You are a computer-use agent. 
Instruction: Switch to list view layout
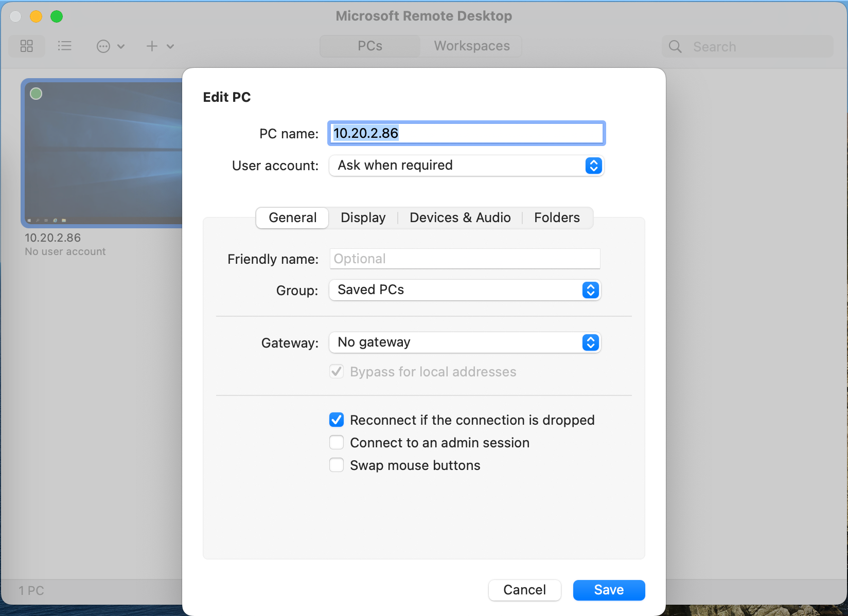(x=65, y=46)
